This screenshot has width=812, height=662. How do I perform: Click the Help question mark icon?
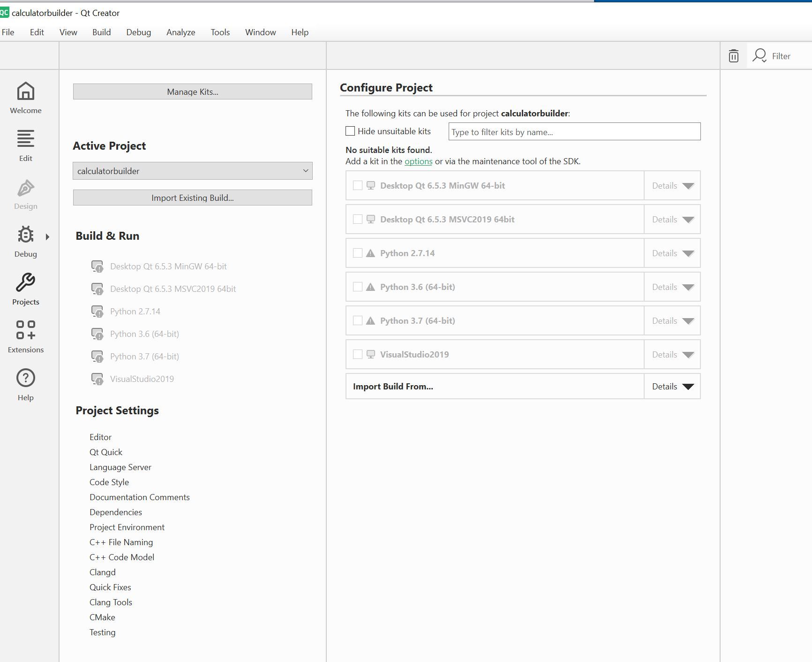pos(26,378)
